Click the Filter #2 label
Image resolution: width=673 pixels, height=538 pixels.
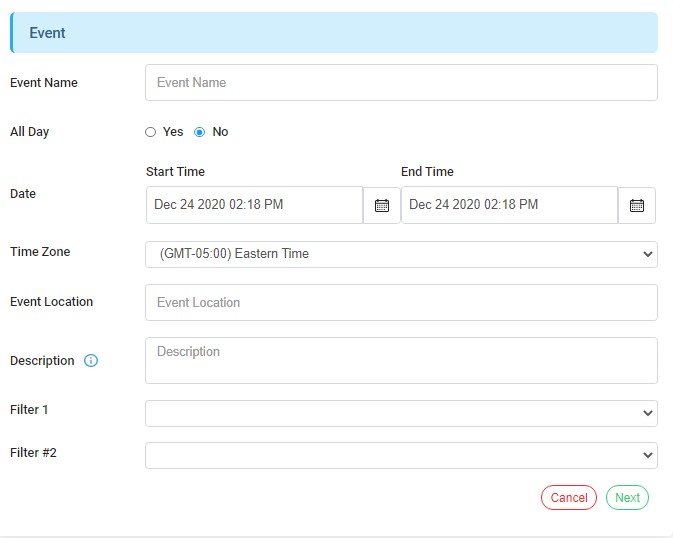[33, 452]
